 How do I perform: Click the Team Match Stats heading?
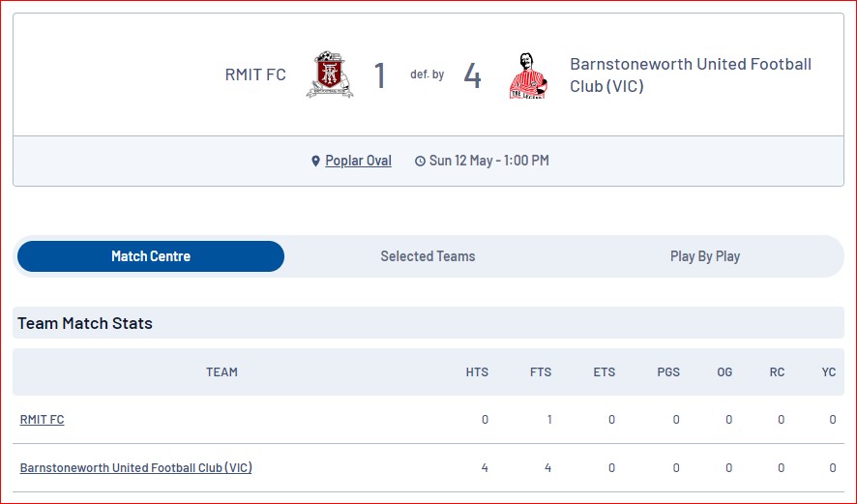coord(85,323)
